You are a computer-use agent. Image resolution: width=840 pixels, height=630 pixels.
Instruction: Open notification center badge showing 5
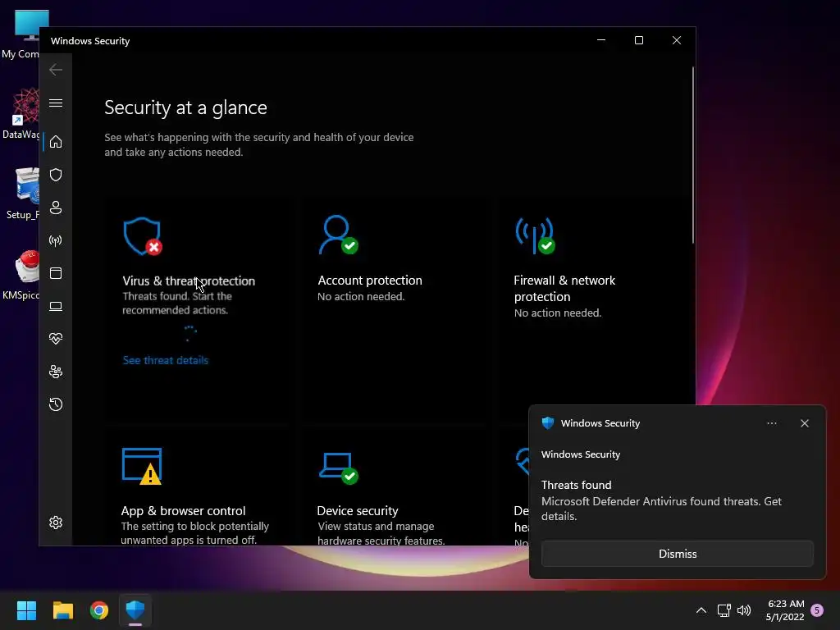[817, 610]
